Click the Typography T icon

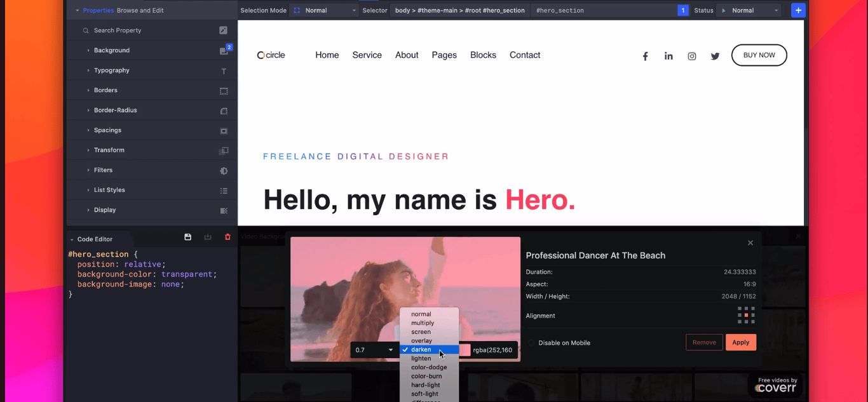224,71
